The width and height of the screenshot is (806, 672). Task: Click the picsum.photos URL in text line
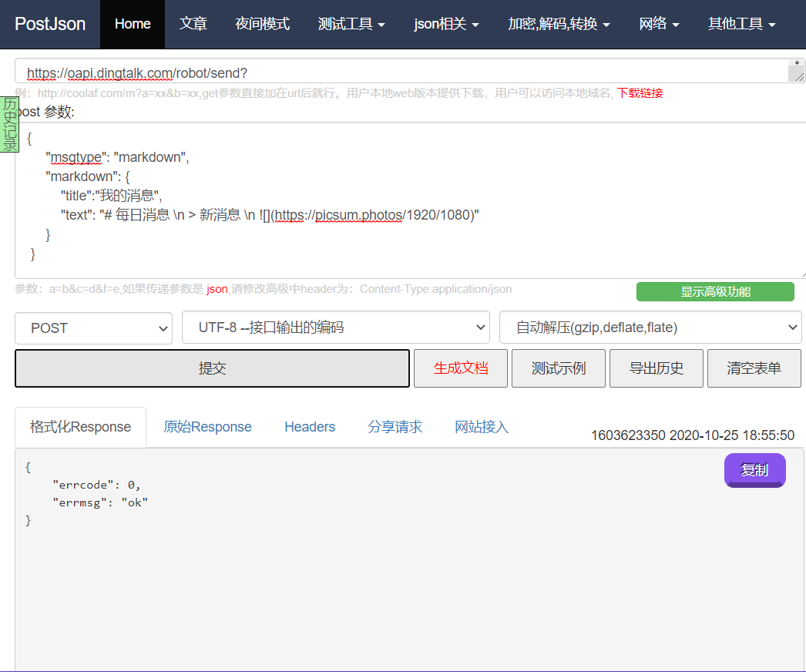pyautogui.click(x=374, y=215)
